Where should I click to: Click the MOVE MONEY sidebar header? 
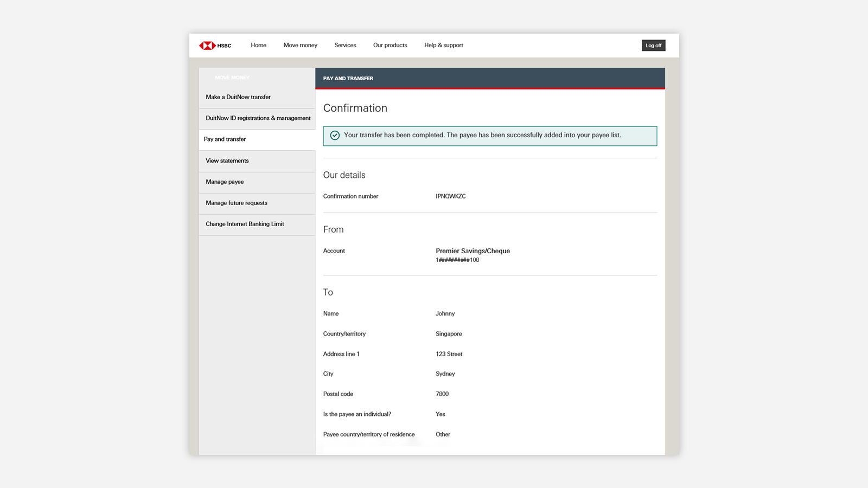pos(232,78)
